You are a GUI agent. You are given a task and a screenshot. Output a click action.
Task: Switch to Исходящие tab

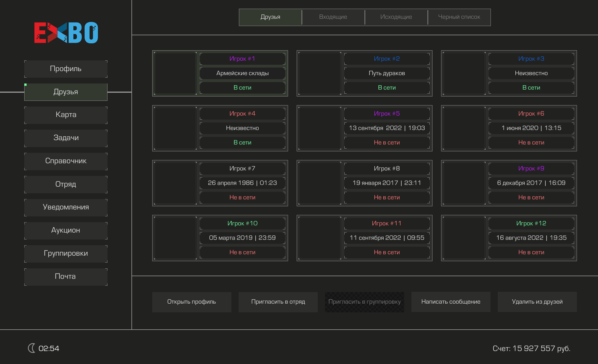(396, 17)
